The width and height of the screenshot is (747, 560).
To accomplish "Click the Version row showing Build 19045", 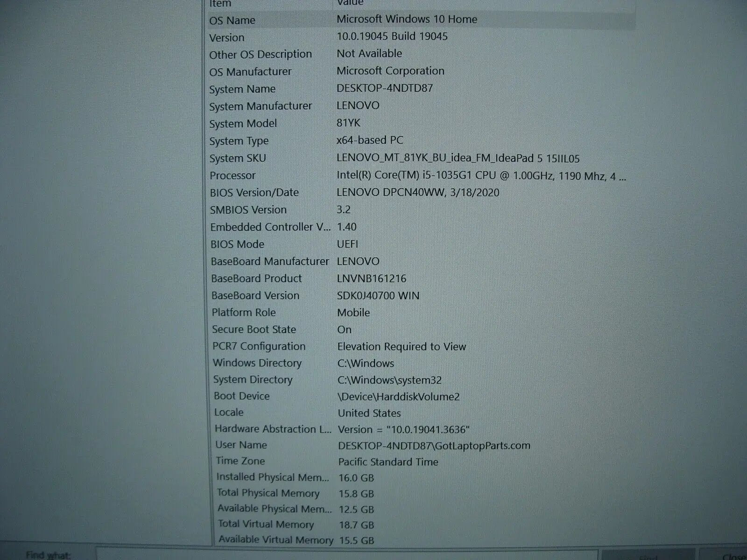I will (420, 37).
